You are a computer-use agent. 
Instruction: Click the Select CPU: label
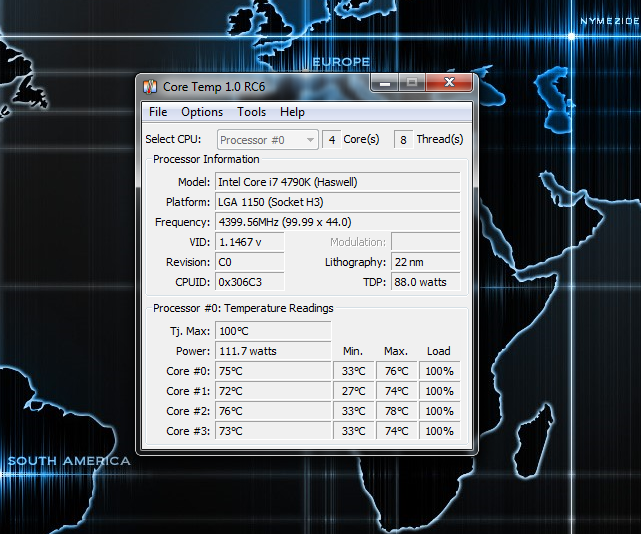click(173, 139)
